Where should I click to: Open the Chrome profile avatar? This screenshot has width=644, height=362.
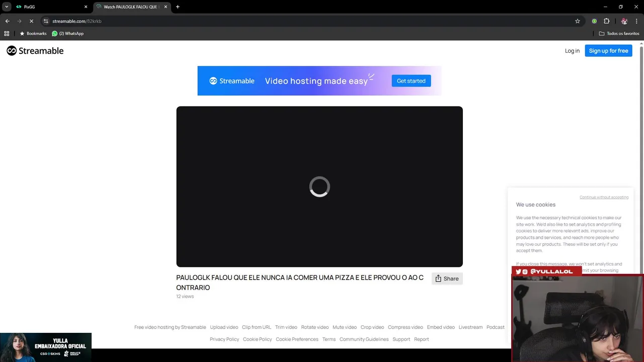(x=624, y=21)
